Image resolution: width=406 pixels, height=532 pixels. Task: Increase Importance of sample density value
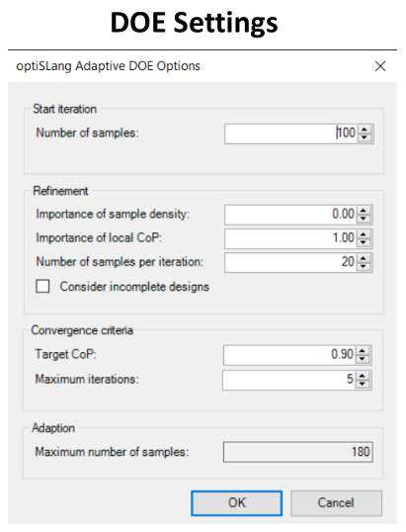pyautogui.click(x=364, y=211)
